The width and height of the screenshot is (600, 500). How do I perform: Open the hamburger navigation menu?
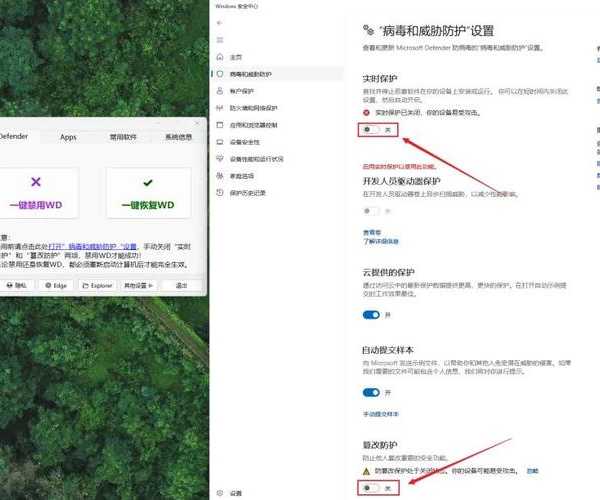click(220, 39)
